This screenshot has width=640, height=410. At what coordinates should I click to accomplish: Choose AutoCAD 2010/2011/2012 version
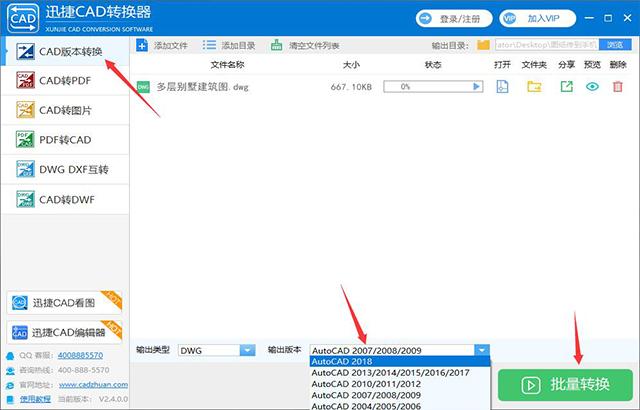point(400,384)
